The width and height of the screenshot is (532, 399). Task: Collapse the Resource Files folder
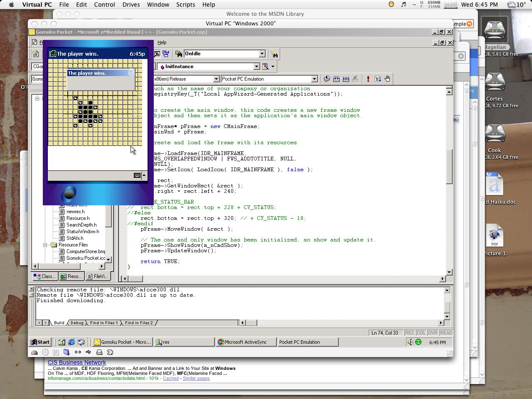(x=45, y=245)
